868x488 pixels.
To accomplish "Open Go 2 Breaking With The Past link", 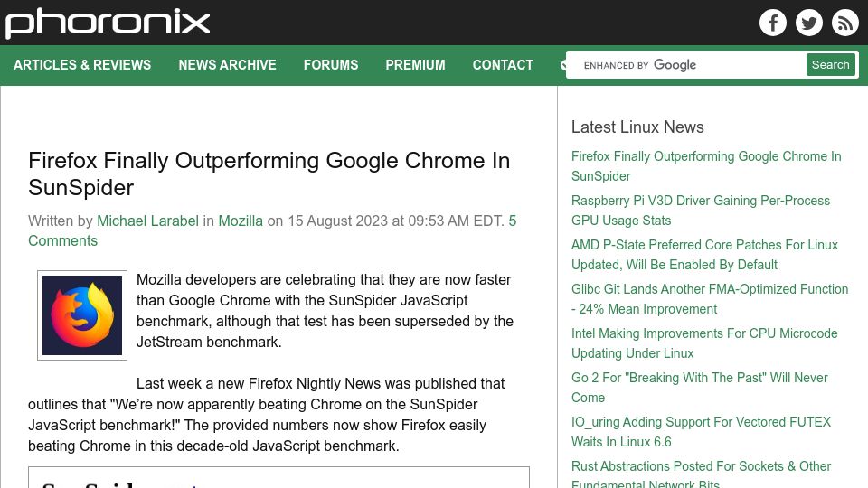I will click(x=700, y=388).
